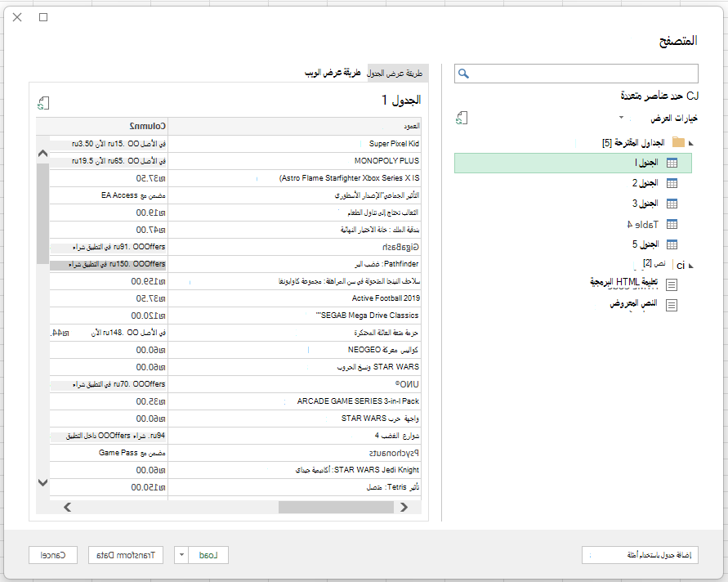
Task: Click the magnifier icon in the search box
Action: (x=463, y=74)
